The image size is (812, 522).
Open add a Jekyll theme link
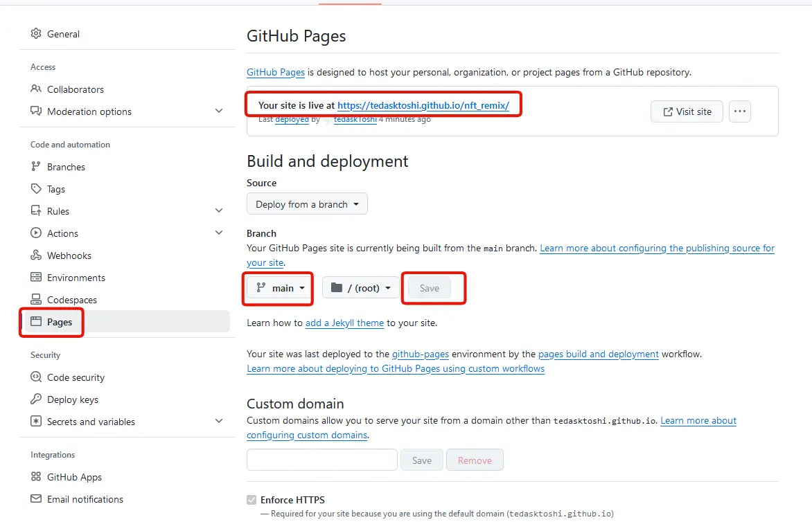pos(344,323)
